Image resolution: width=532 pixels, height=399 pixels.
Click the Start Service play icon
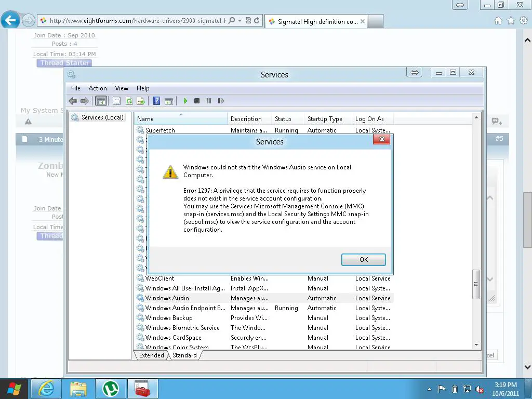185,101
